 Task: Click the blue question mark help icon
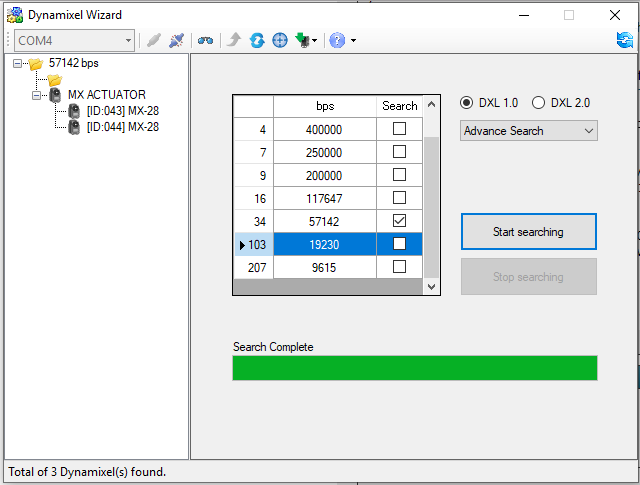click(337, 40)
